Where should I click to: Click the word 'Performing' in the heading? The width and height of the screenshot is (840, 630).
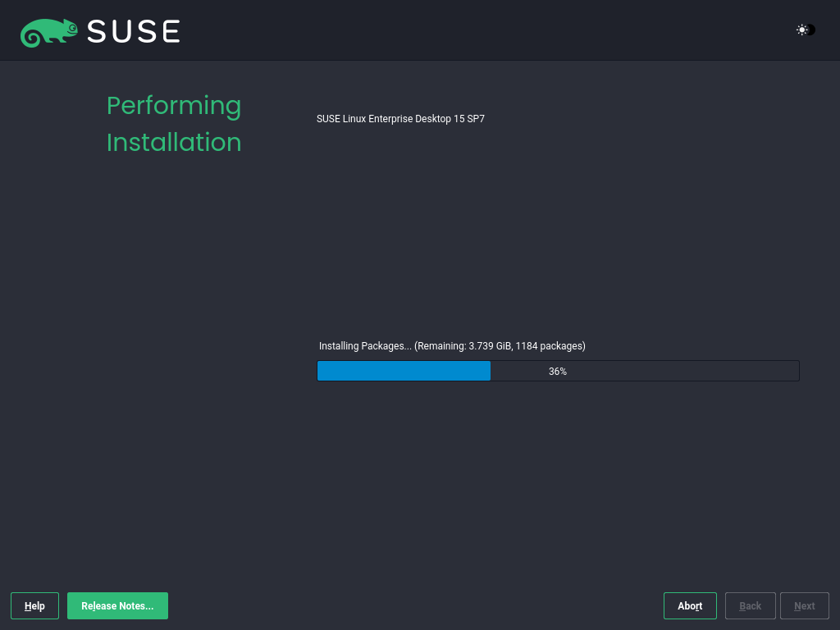point(174,106)
